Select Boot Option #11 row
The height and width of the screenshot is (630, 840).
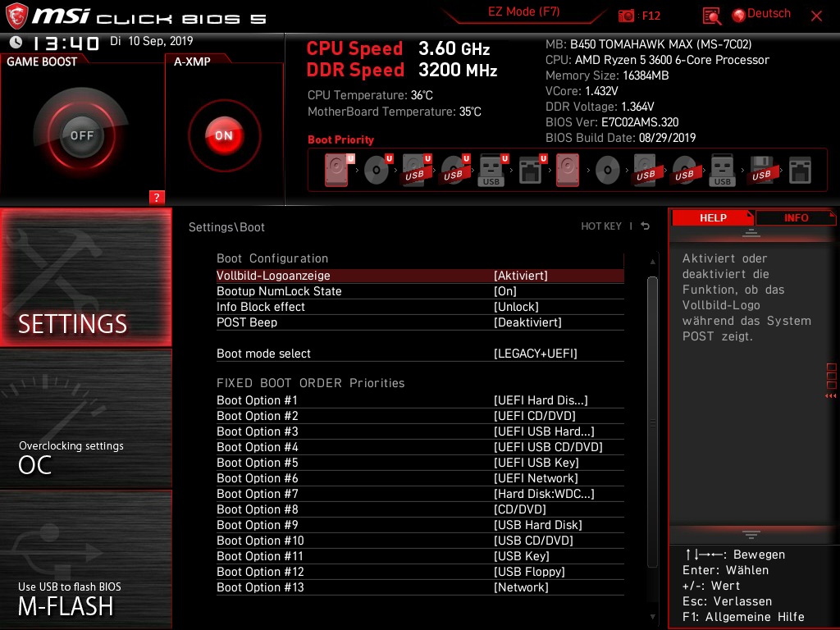[420, 555]
